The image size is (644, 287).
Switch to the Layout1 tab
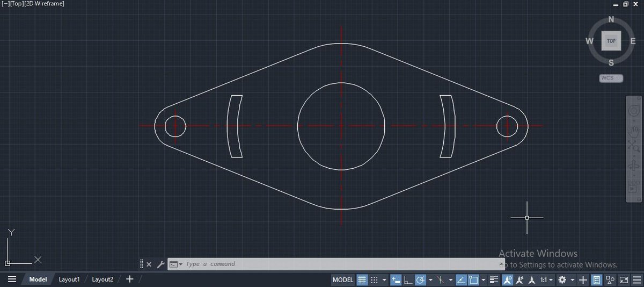[69, 279]
